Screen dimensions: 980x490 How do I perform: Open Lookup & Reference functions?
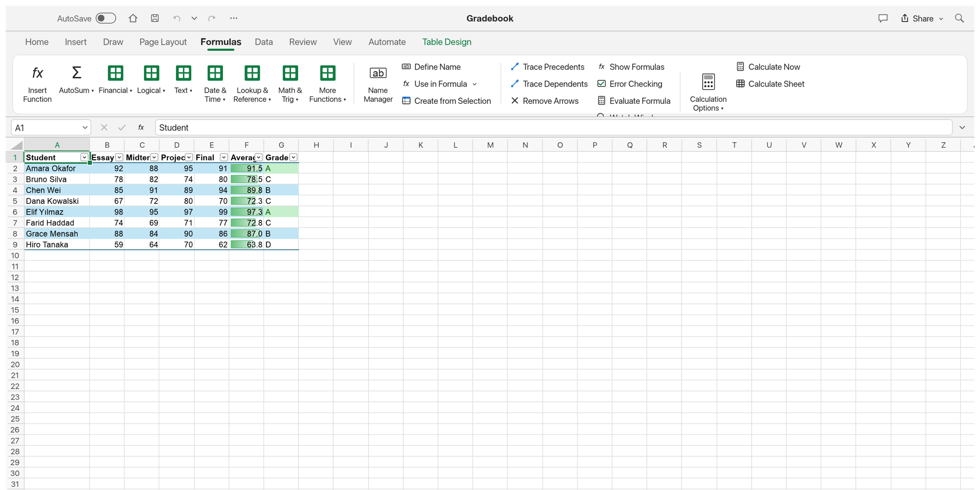click(252, 84)
